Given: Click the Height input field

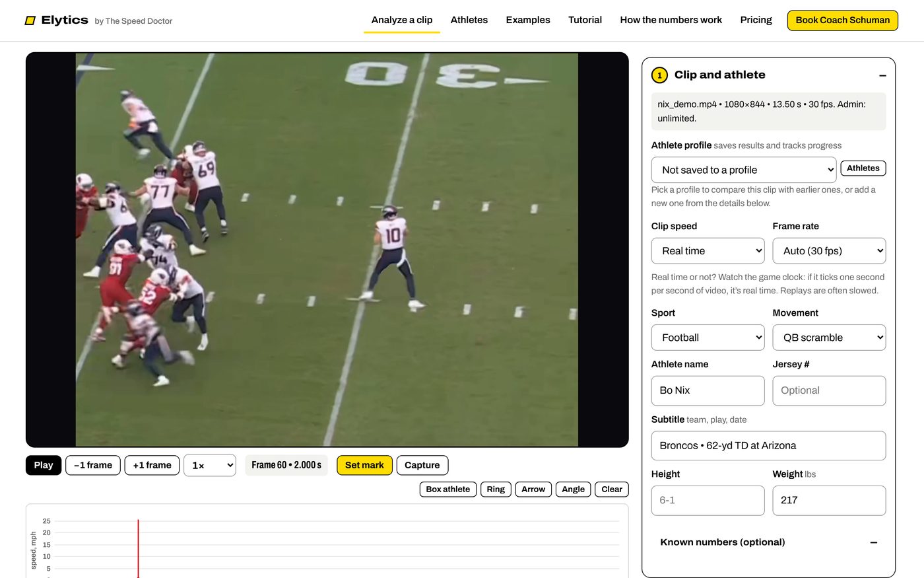Looking at the screenshot, I should (708, 501).
